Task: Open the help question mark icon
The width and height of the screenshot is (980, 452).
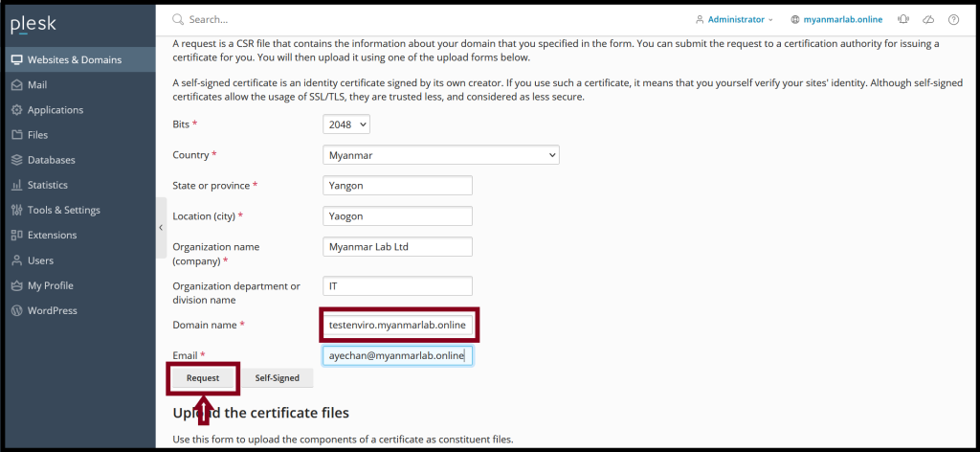Action: (953, 19)
